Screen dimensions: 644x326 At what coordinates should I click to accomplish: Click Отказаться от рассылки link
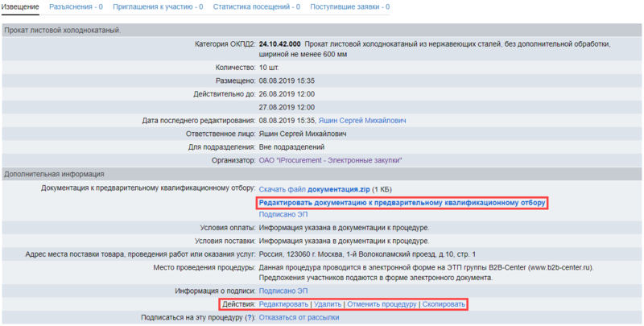click(299, 318)
